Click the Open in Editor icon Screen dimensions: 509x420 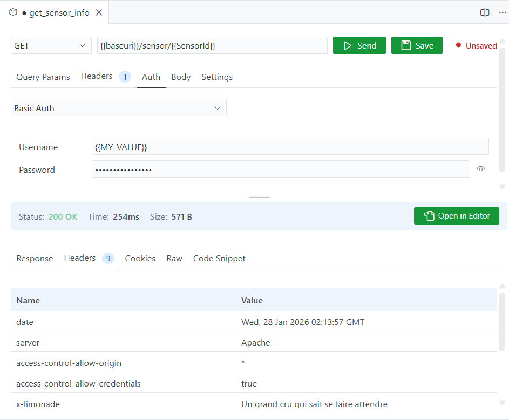(x=429, y=215)
